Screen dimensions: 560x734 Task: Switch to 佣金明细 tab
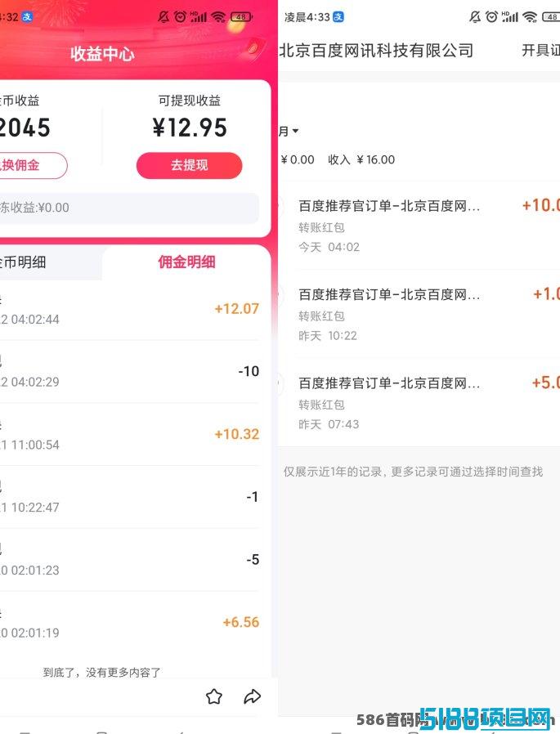187,262
